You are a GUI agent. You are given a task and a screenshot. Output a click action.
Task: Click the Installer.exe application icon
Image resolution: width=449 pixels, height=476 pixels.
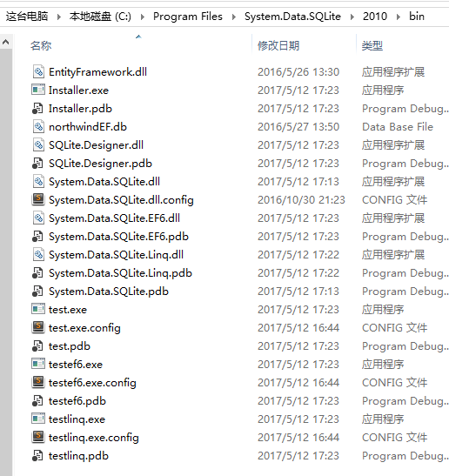point(38,91)
